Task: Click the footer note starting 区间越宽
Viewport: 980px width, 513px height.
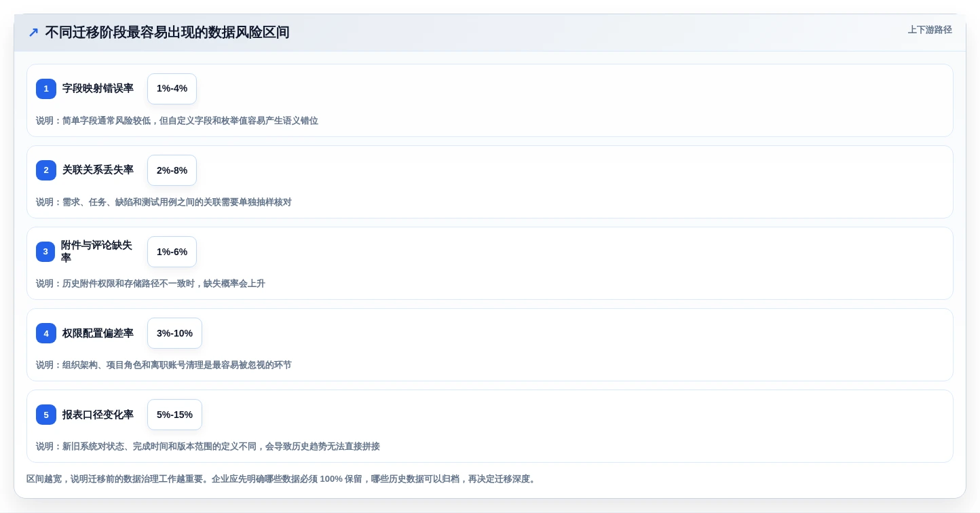Action: (x=282, y=479)
